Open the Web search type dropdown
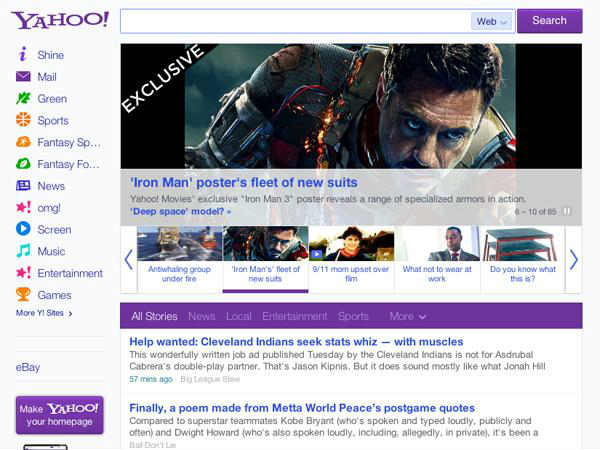The width and height of the screenshot is (600, 450). [x=492, y=21]
